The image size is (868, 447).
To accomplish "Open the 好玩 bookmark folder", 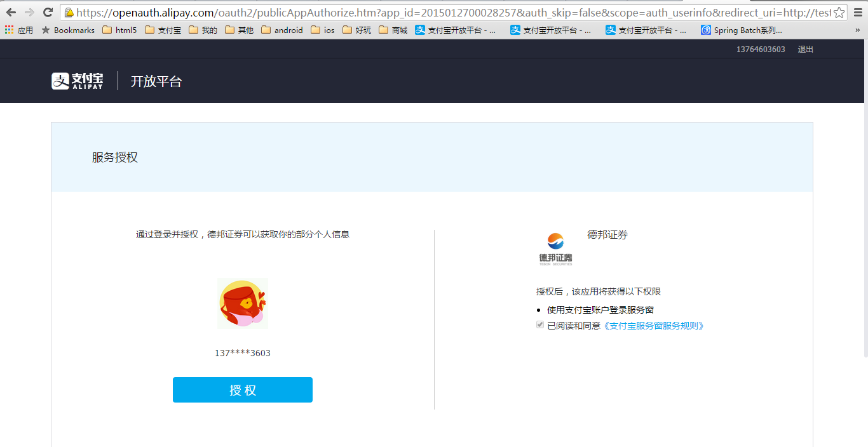I will click(357, 30).
